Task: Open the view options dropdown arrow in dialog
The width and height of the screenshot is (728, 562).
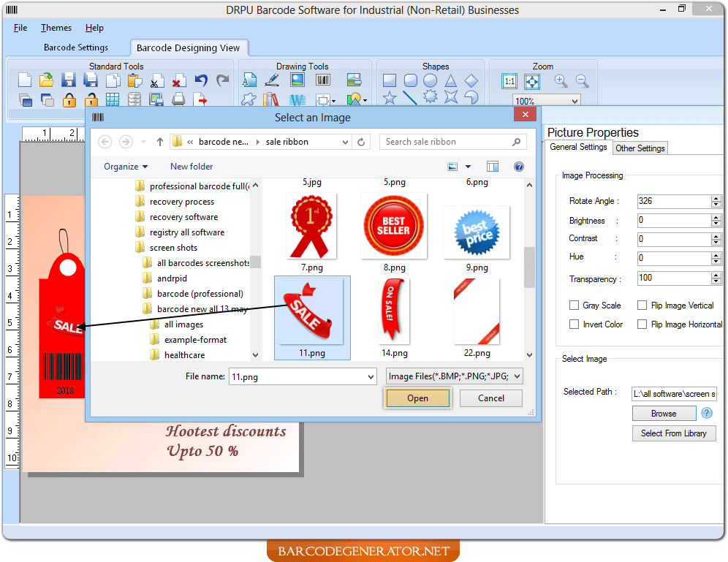Action: coord(468,167)
